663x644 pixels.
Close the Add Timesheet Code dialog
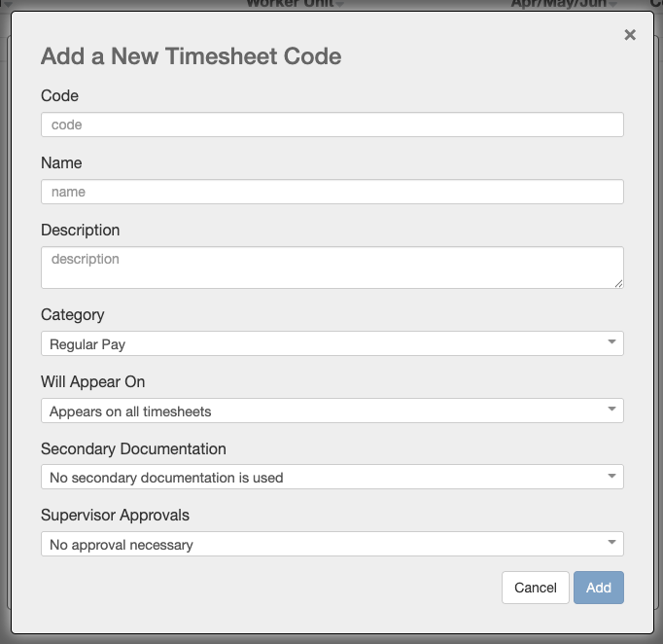(630, 35)
